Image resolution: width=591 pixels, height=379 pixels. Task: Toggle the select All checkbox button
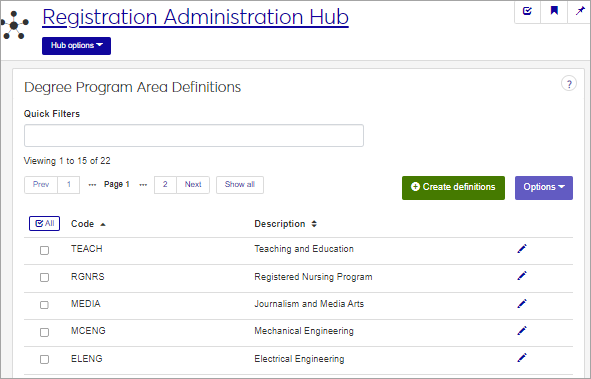tap(44, 223)
